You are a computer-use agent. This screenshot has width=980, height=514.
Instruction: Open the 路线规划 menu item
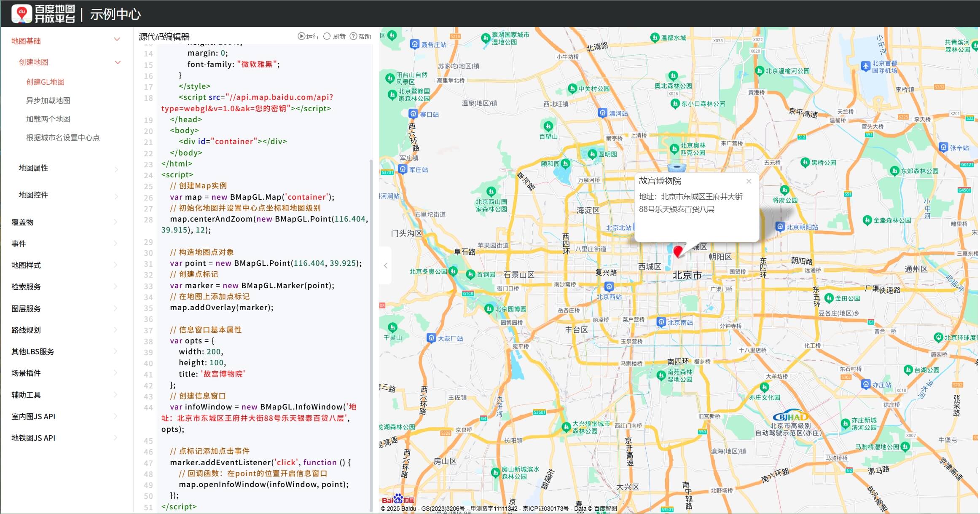point(26,330)
